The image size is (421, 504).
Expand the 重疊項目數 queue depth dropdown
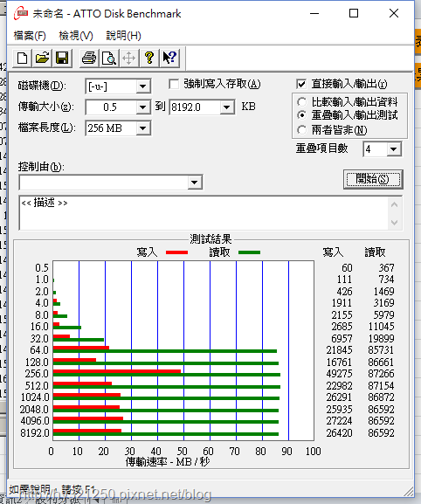pyautogui.click(x=393, y=149)
